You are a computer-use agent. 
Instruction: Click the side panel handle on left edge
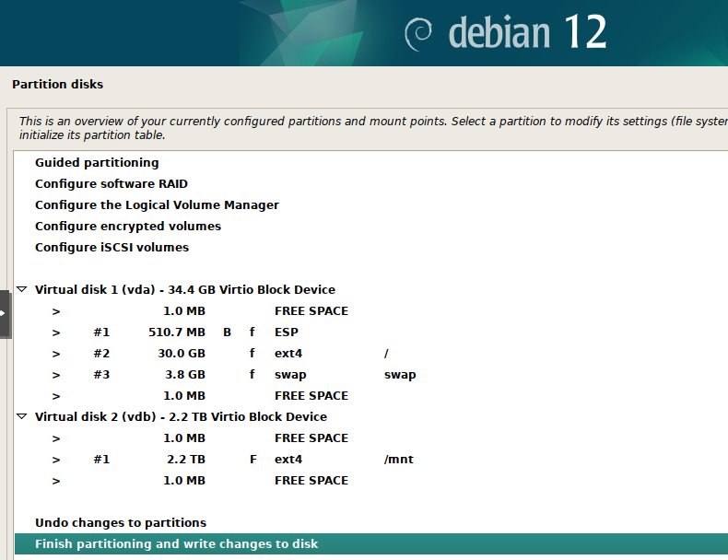click(5, 314)
